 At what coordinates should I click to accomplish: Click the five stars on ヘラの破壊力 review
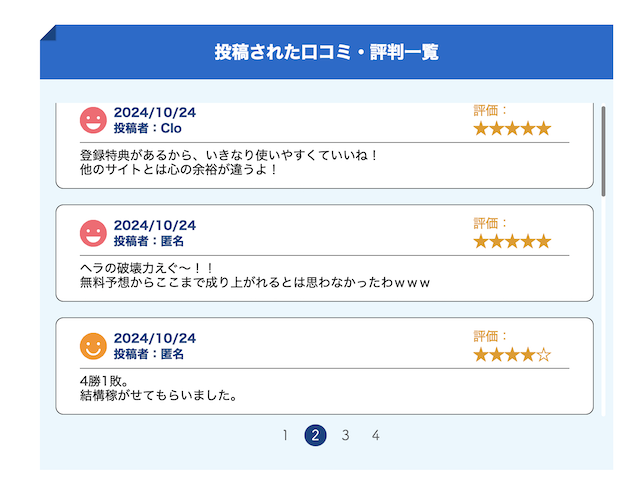[512, 242]
